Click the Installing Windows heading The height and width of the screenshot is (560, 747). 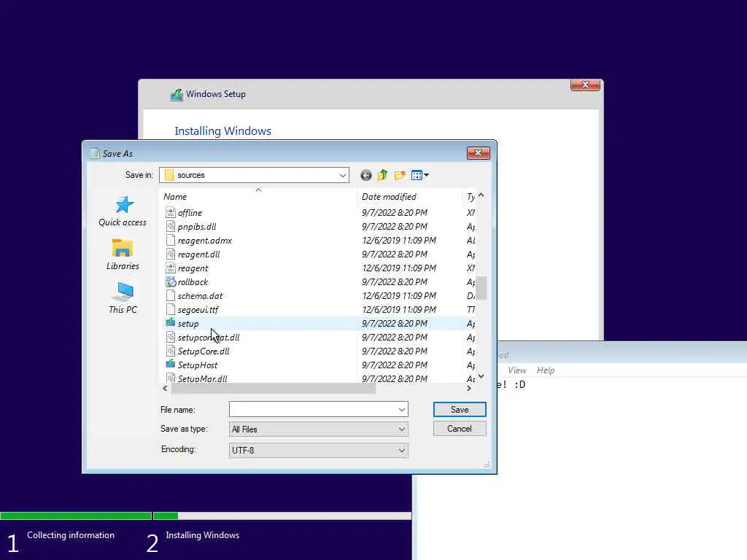point(222,131)
